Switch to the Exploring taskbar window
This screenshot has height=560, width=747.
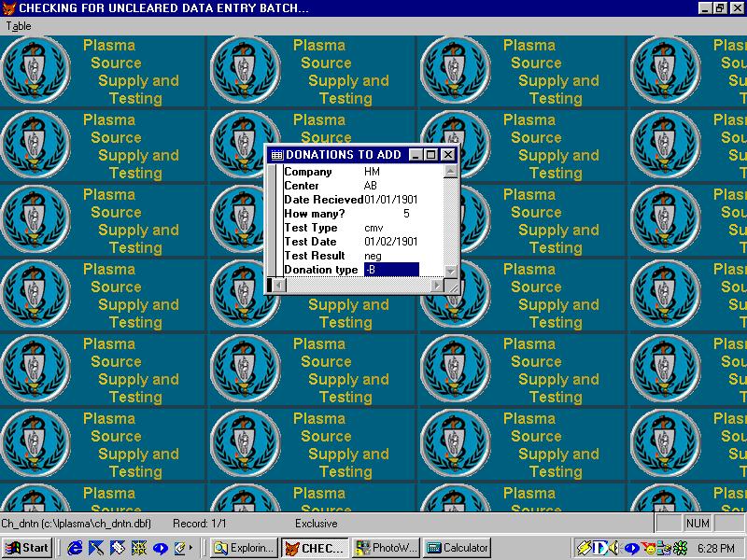pyautogui.click(x=244, y=548)
